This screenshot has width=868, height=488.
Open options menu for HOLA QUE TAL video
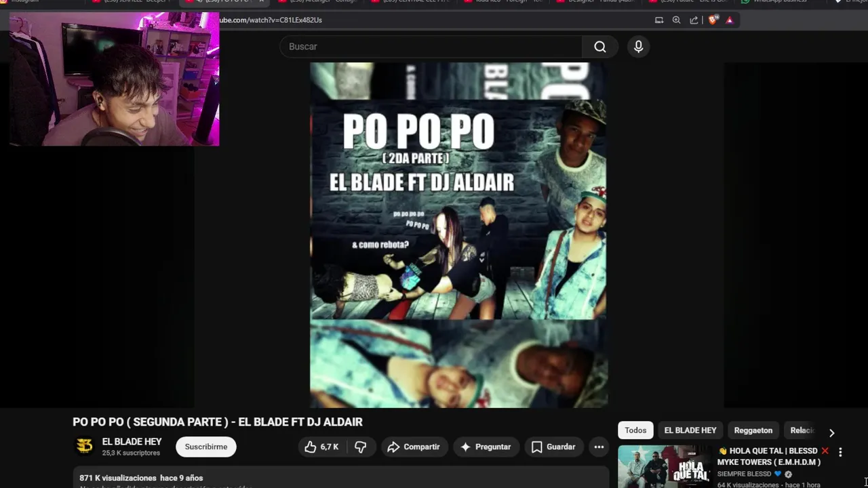click(840, 452)
